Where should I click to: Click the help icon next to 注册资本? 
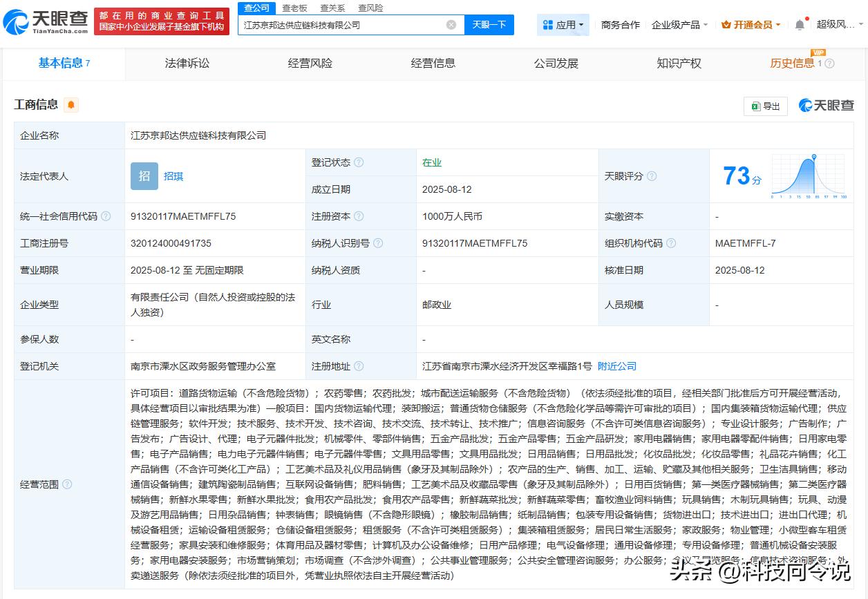pos(359,216)
